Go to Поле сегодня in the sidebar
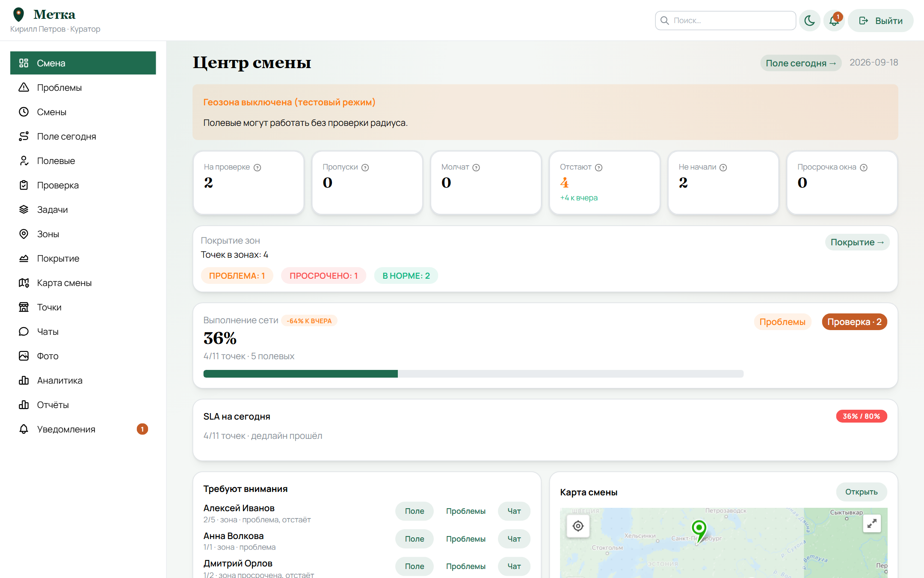Viewport: 924px width, 578px height. point(83,136)
